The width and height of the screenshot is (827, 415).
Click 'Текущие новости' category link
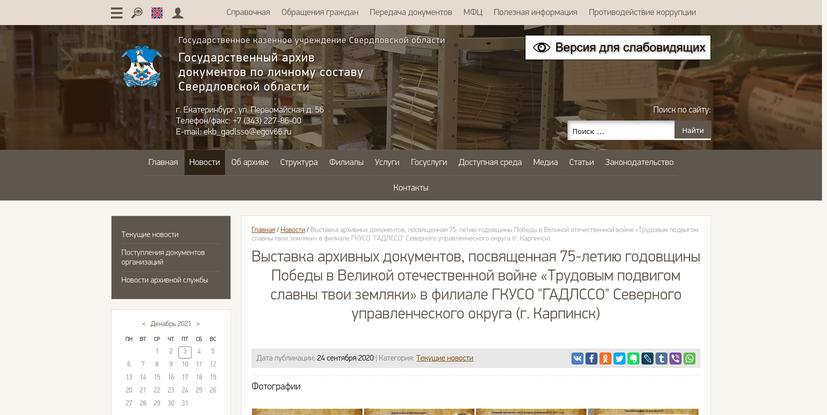[445, 358]
